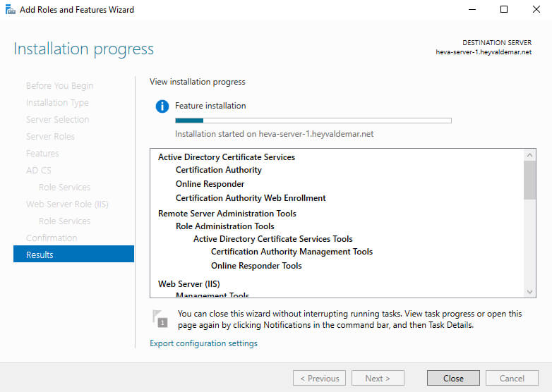This screenshot has width=552, height=392.
Task: Select the Features step
Action: pyautogui.click(x=42, y=153)
